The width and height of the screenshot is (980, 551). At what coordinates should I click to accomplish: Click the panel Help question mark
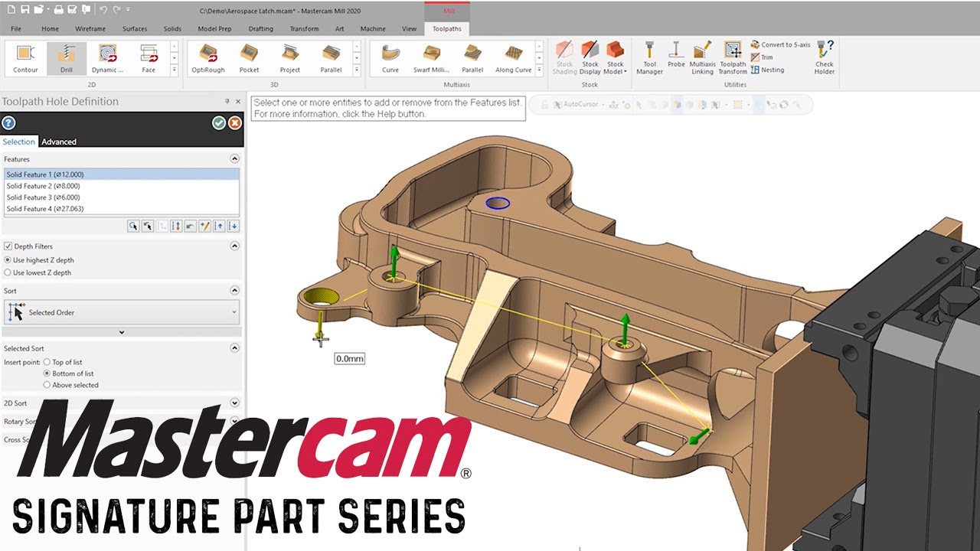(x=8, y=123)
